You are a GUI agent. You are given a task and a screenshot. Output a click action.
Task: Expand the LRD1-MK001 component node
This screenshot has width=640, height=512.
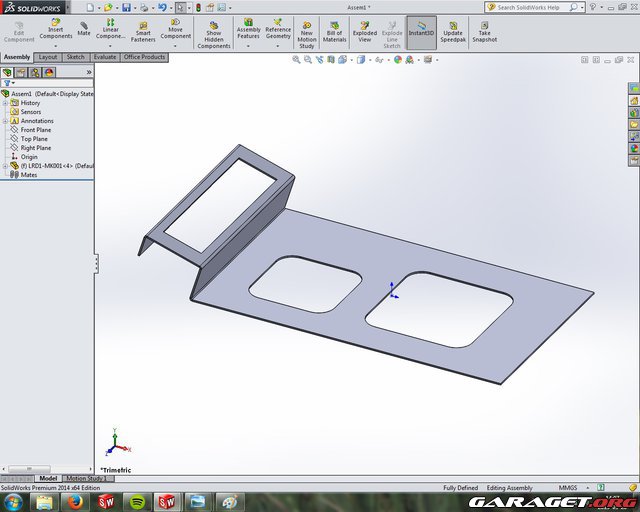click(x=5, y=166)
